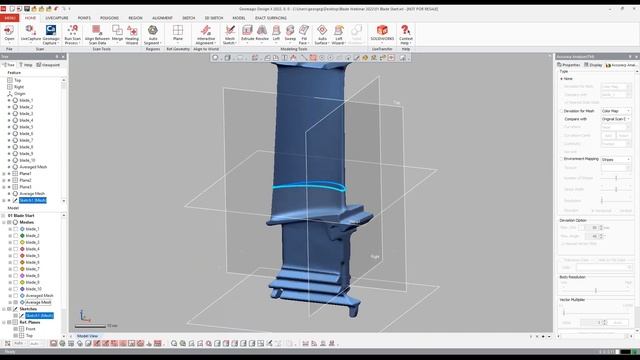The width and height of the screenshot is (640, 360).
Task: Enable Environment Mapping option
Action: pos(562,159)
